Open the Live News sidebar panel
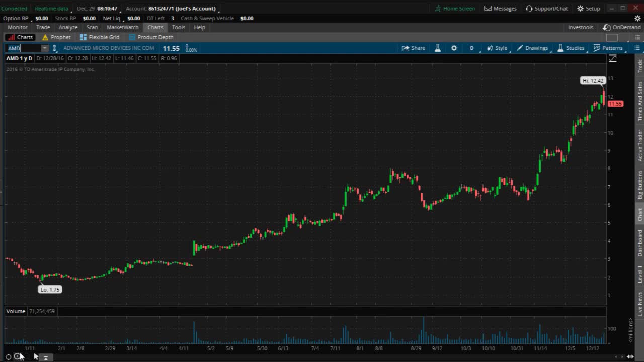Image resolution: width=644 pixels, height=362 pixels. [640, 304]
